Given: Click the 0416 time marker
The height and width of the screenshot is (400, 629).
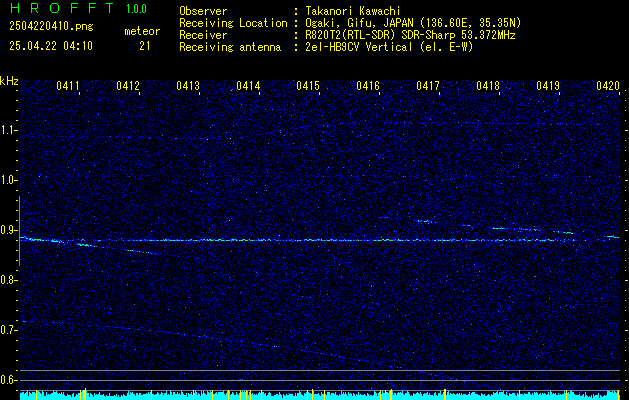Looking at the screenshot, I should point(368,86).
